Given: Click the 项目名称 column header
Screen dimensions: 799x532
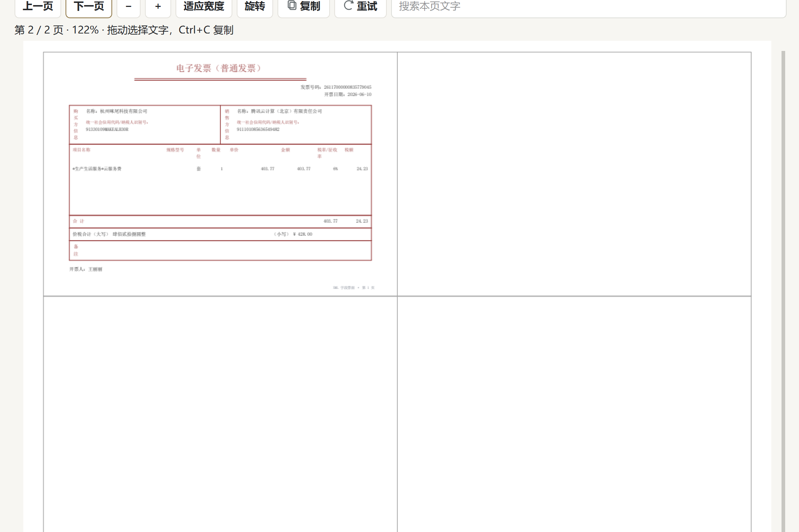Looking at the screenshot, I should click(82, 150).
